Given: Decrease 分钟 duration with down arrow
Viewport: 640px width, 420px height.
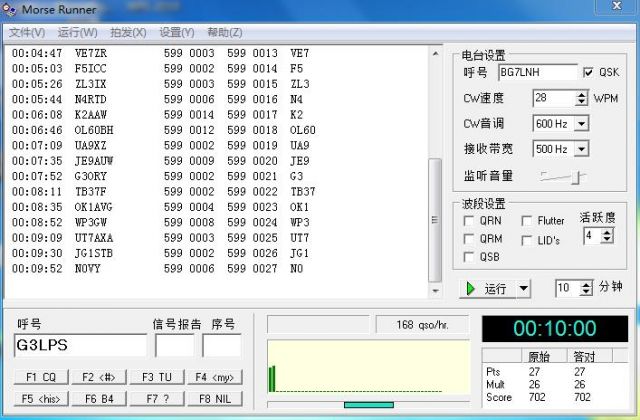Looking at the screenshot, I should pyautogui.click(x=586, y=292).
